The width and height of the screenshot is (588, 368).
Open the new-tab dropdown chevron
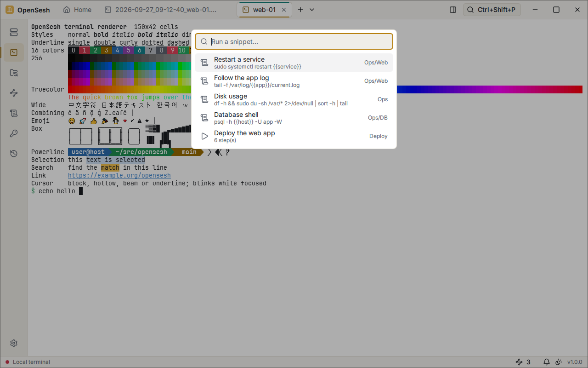312,10
